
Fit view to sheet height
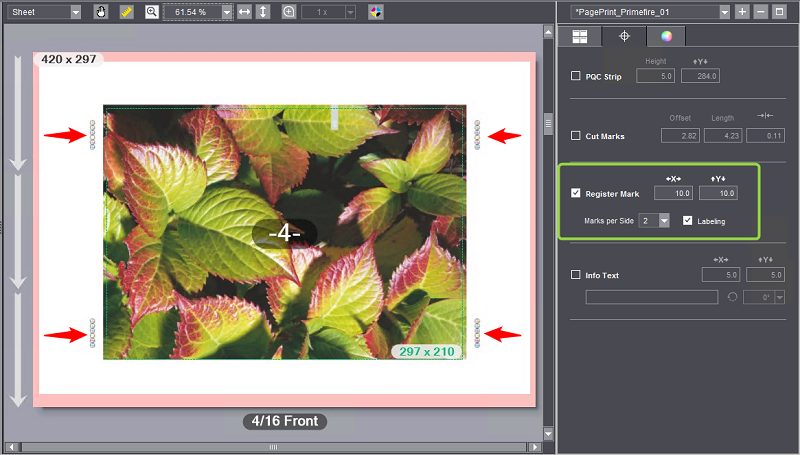263,12
